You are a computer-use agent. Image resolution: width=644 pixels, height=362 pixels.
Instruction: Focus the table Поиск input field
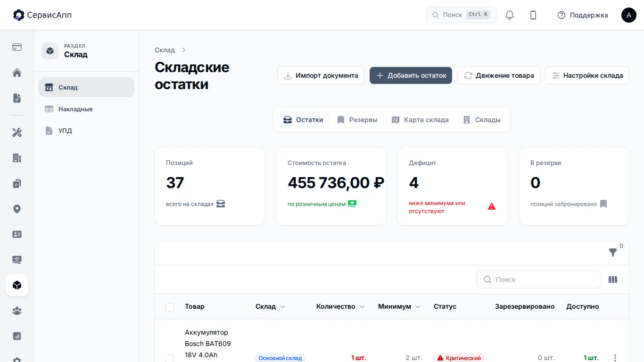click(539, 280)
